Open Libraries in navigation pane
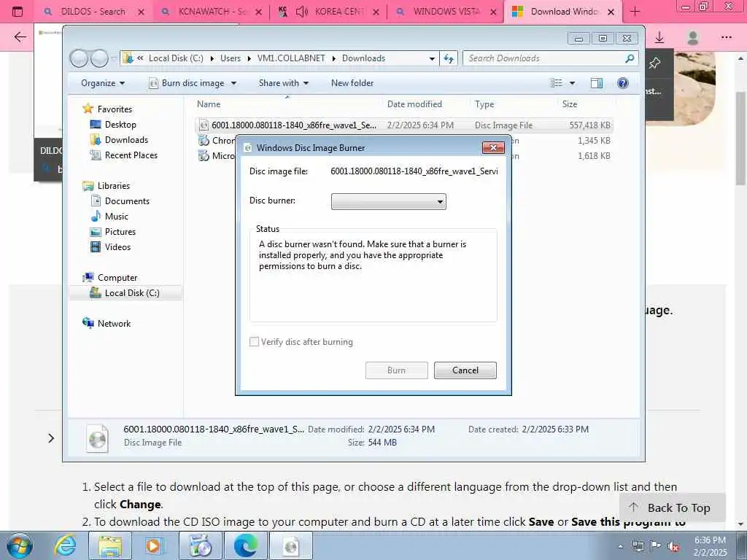The height and width of the screenshot is (560, 747). pos(113,186)
